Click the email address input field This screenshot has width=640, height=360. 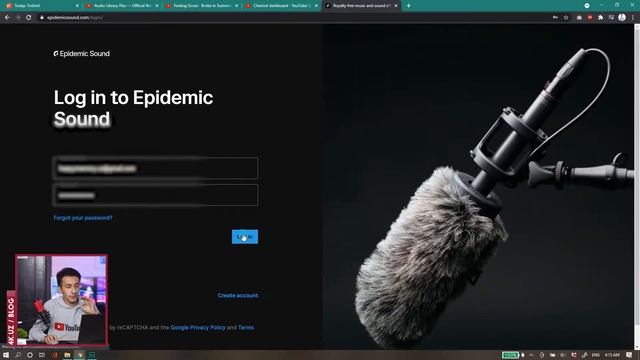[156, 168]
